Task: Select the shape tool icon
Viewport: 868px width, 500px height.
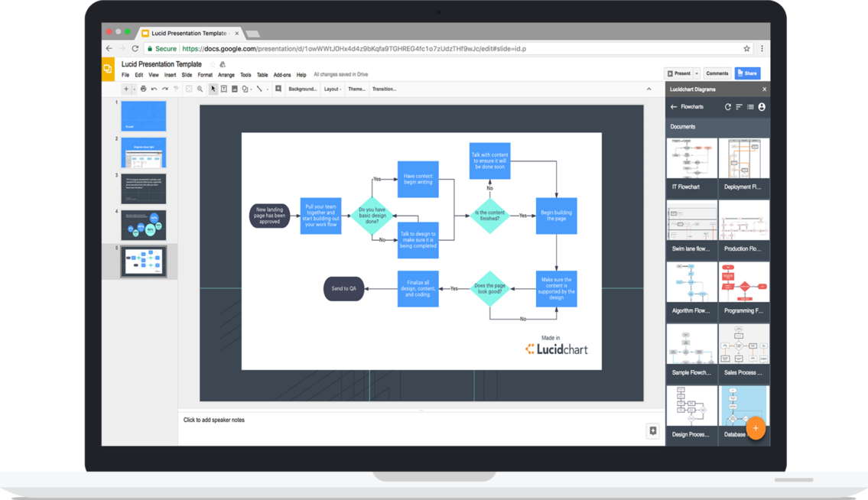Action: tap(245, 89)
